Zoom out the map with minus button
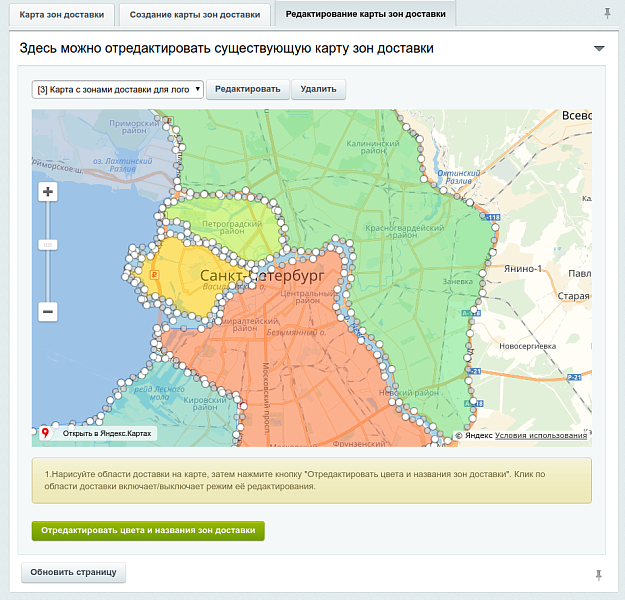 [47, 311]
